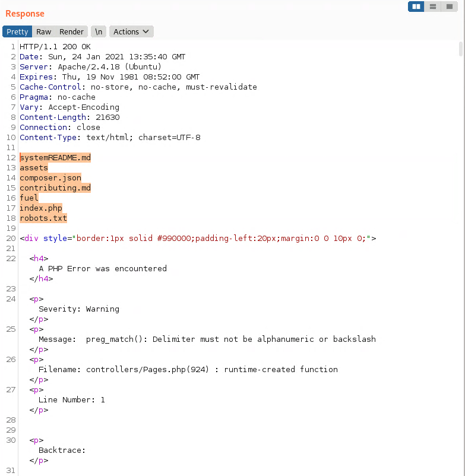Image resolution: width=465 pixels, height=476 pixels.
Task: Click the Content-Length header line
Action: 69,117
